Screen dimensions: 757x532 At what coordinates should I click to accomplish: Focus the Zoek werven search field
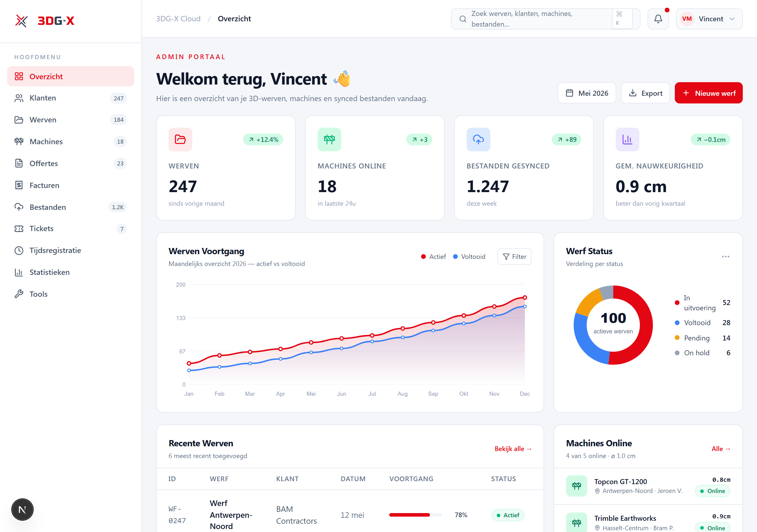tap(546, 19)
